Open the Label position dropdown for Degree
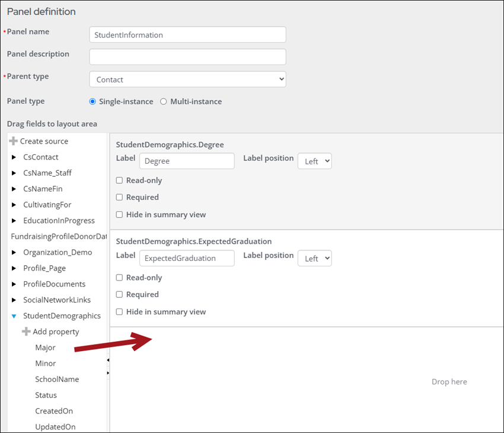This screenshot has width=504, height=433. pos(314,161)
